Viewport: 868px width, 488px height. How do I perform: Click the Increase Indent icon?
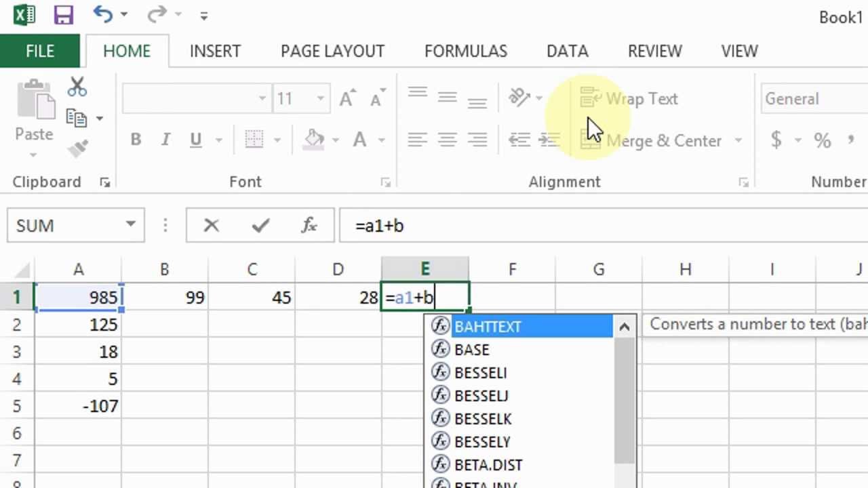point(549,140)
